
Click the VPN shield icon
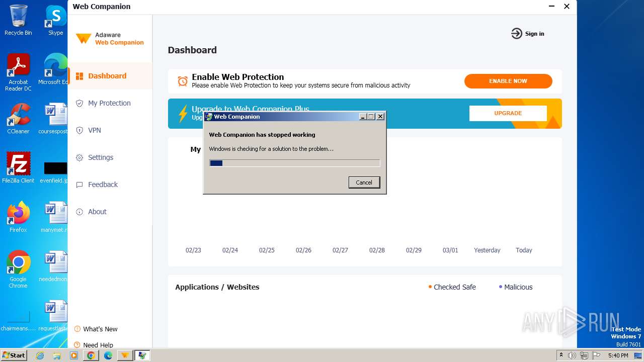[79, 130]
